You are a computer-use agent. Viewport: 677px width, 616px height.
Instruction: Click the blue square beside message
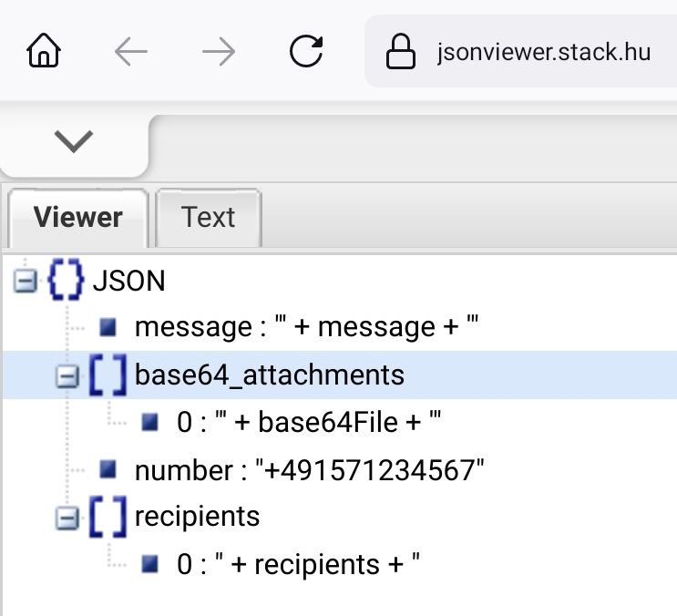pos(108,326)
